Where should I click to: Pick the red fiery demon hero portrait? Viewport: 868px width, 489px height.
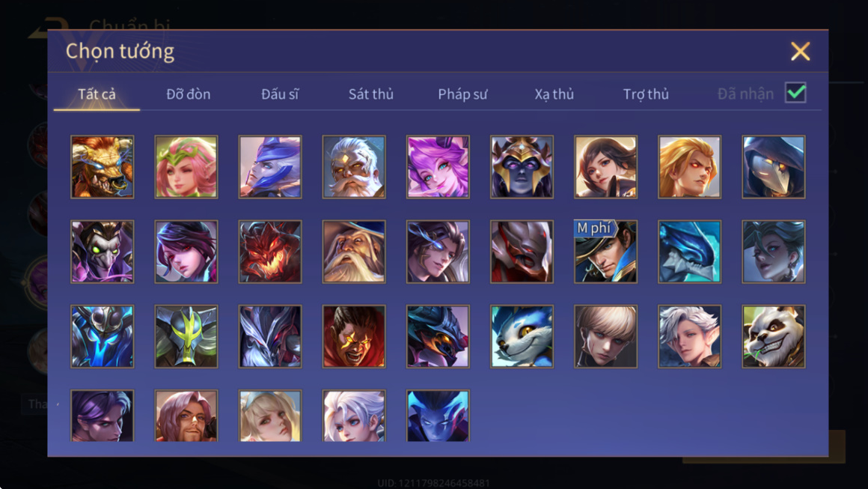[x=270, y=252]
